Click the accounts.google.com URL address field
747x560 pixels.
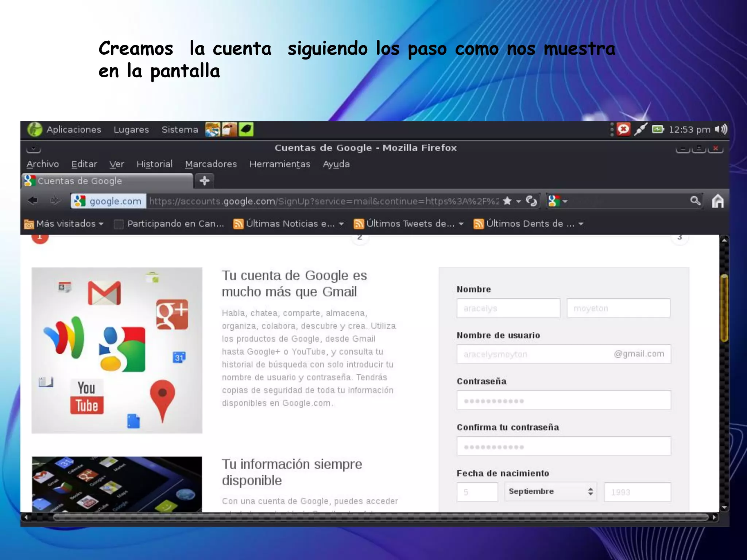pos(324,201)
